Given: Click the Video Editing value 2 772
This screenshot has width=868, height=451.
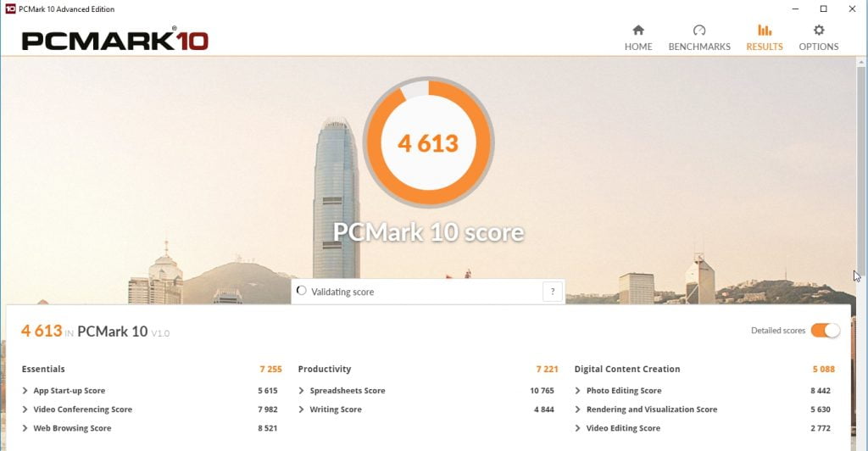Looking at the screenshot, I should (821, 428).
